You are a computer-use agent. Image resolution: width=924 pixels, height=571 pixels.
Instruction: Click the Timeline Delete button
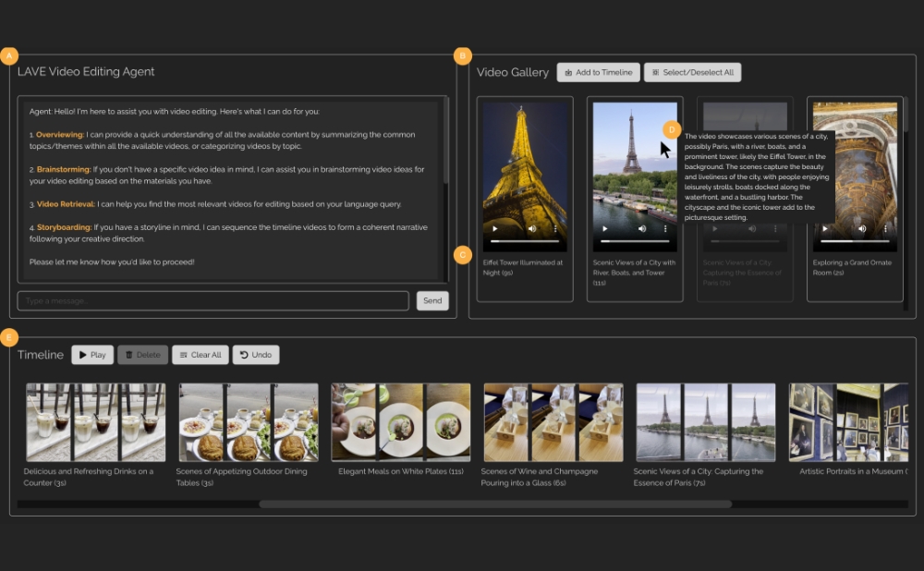point(142,355)
